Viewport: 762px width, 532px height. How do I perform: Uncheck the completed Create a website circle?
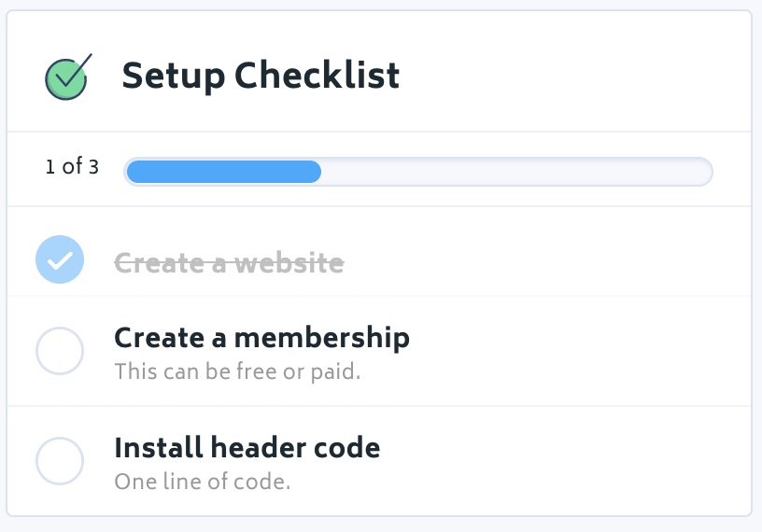pyautogui.click(x=60, y=259)
